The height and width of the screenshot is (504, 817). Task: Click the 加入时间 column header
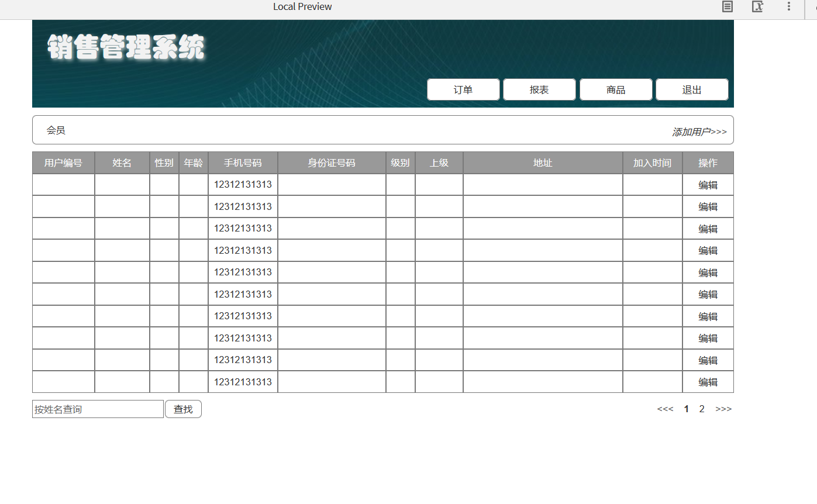coord(653,163)
